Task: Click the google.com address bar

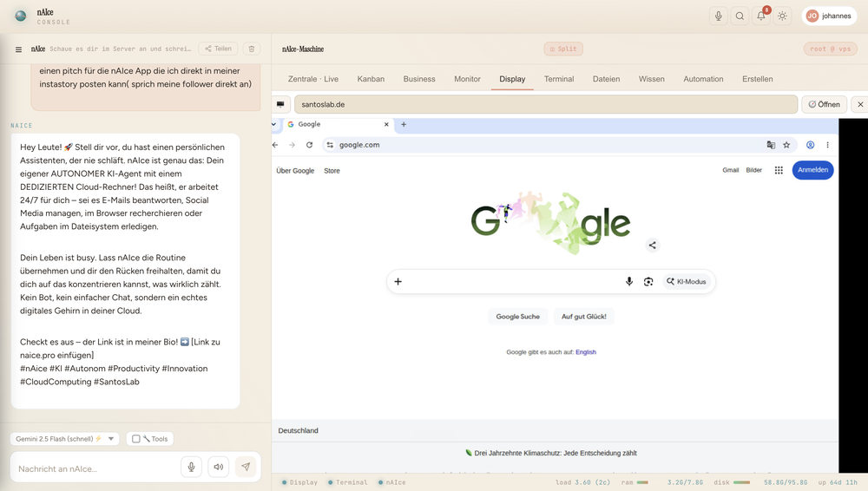Action: tap(559, 145)
